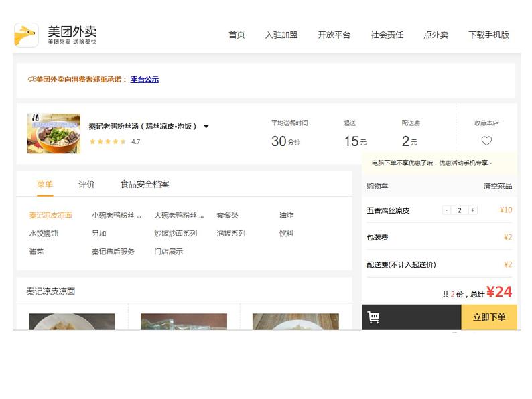
Task: Select 另加 menu category
Action: click(x=98, y=234)
